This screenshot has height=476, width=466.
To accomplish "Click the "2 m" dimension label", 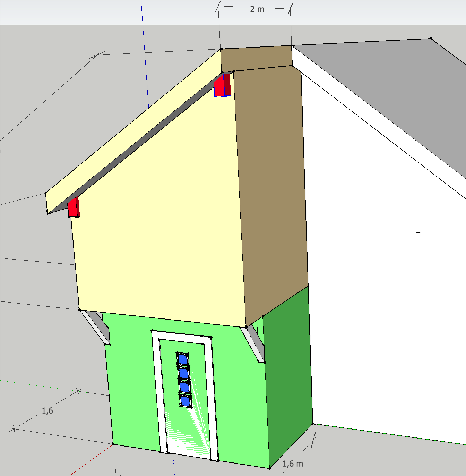I will click(x=257, y=9).
